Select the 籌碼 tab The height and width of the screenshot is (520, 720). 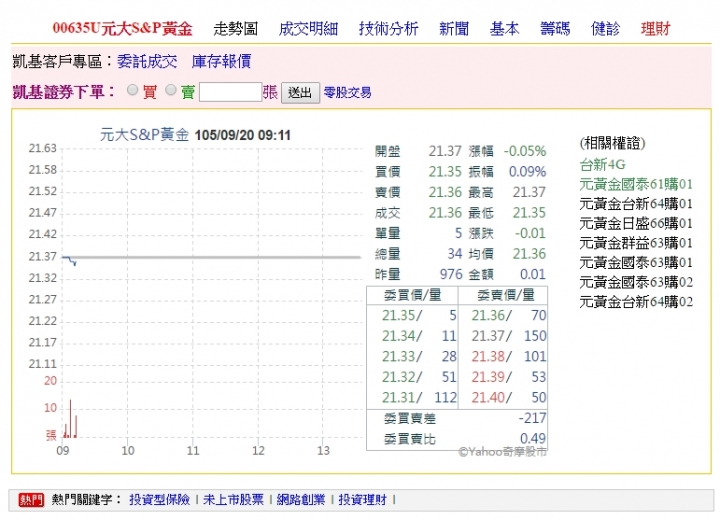[x=554, y=29]
